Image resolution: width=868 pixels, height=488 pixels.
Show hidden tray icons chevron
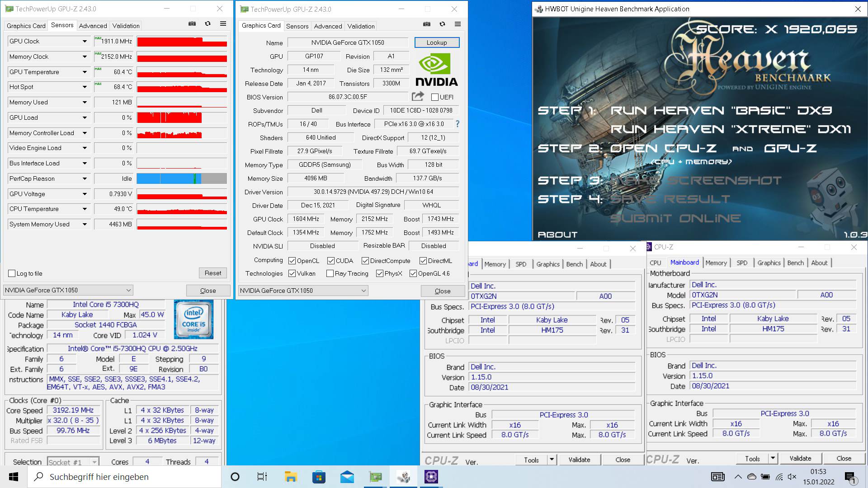[738, 477]
